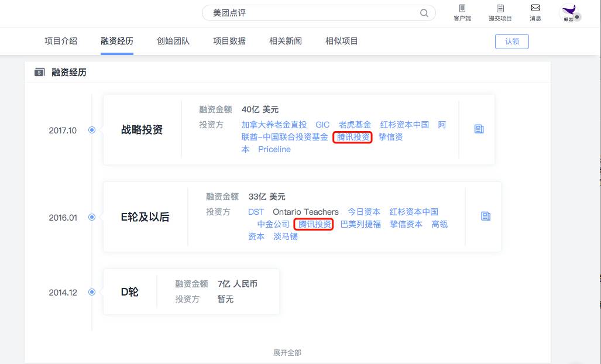Select the 2017.10 timeline marker

pyautogui.click(x=92, y=130)
